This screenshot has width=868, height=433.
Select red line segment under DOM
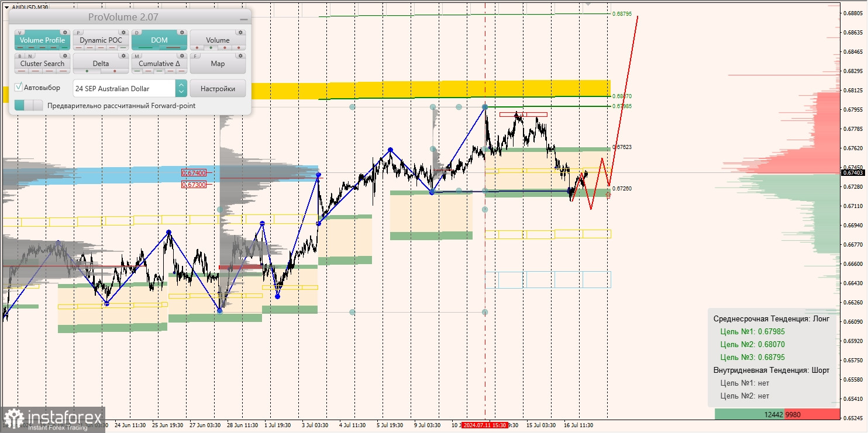(173, 47)
